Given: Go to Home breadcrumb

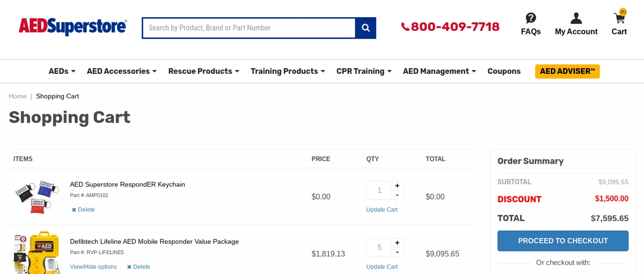Looking at the screenshot, I should coord(18,96).
